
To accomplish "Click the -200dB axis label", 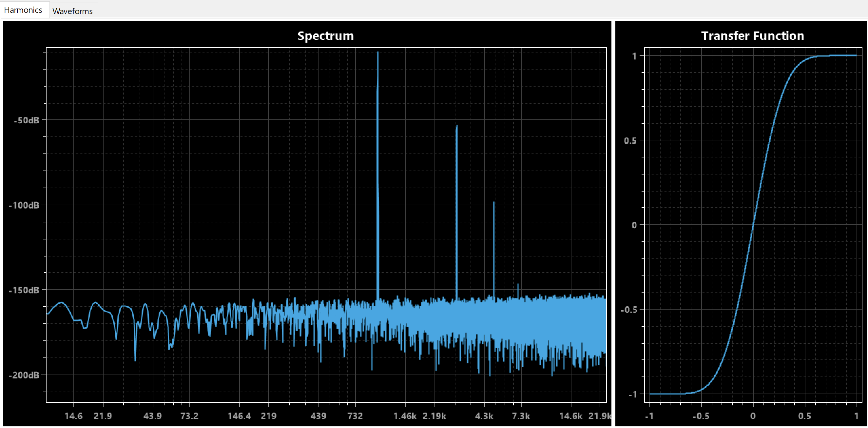I will (24, 375).
